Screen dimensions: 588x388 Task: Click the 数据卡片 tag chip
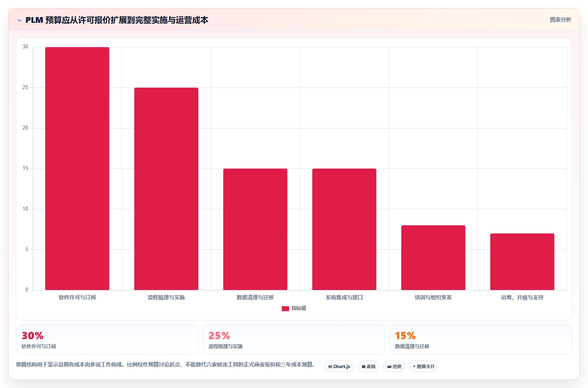(424, 366)
